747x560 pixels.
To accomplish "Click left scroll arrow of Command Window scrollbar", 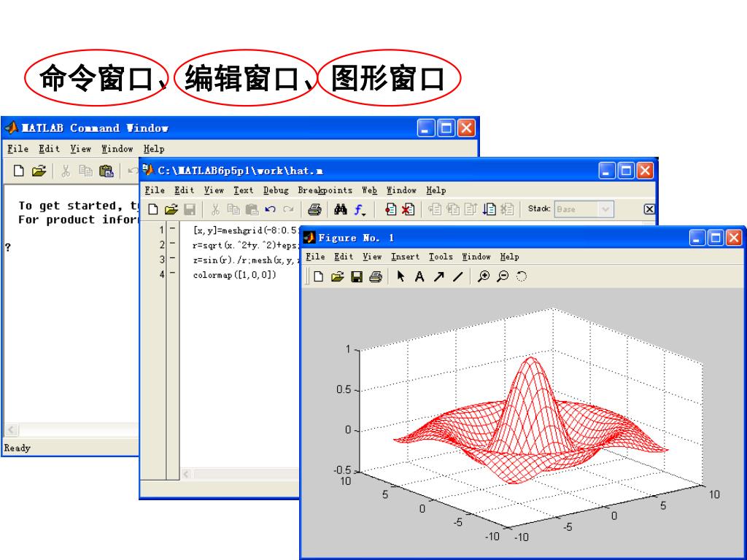I will coord(11,430).
